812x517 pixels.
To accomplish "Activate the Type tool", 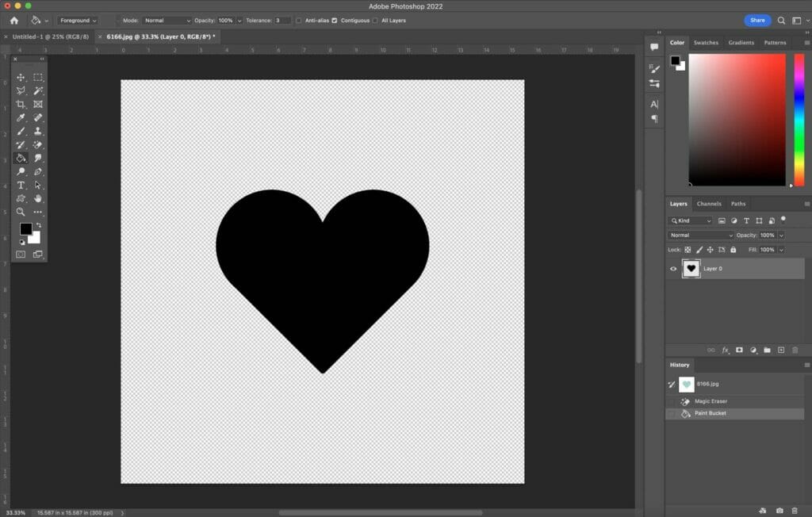I will [21, 184].
